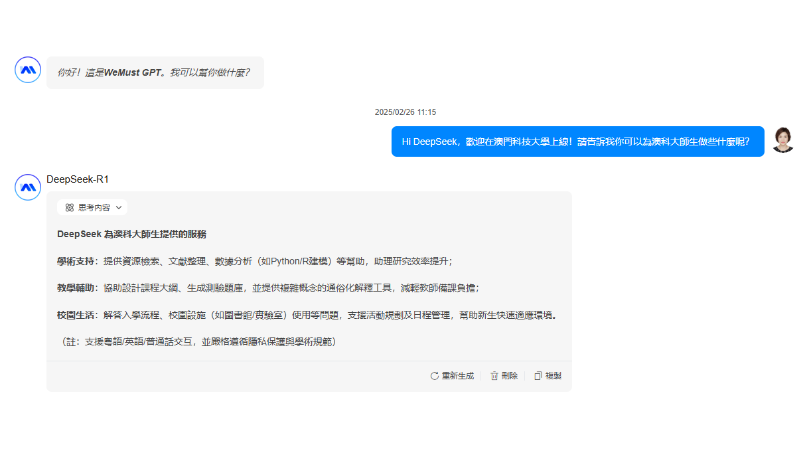Expand the 思考內容 thinking content dropdown

[92, 207]
